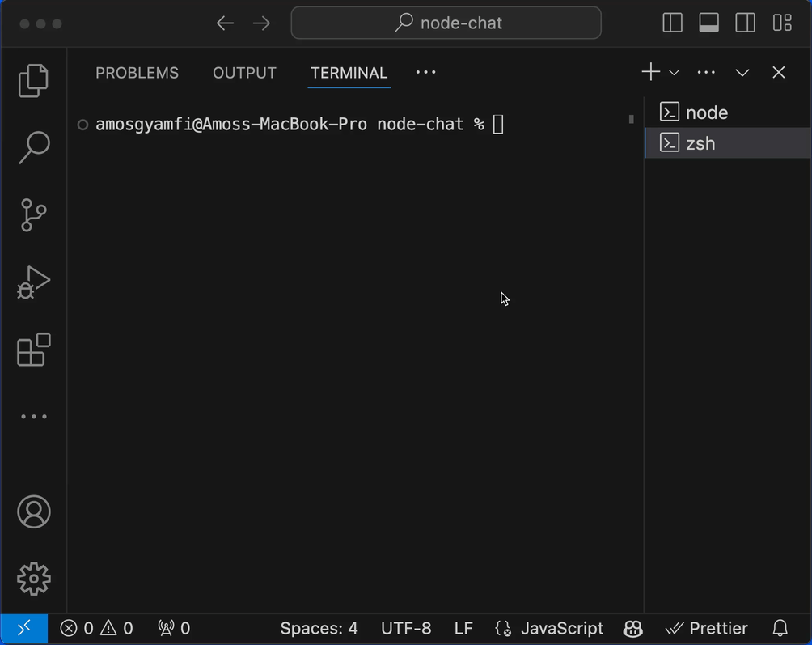Open the Source Control view

tap(33, 215)
